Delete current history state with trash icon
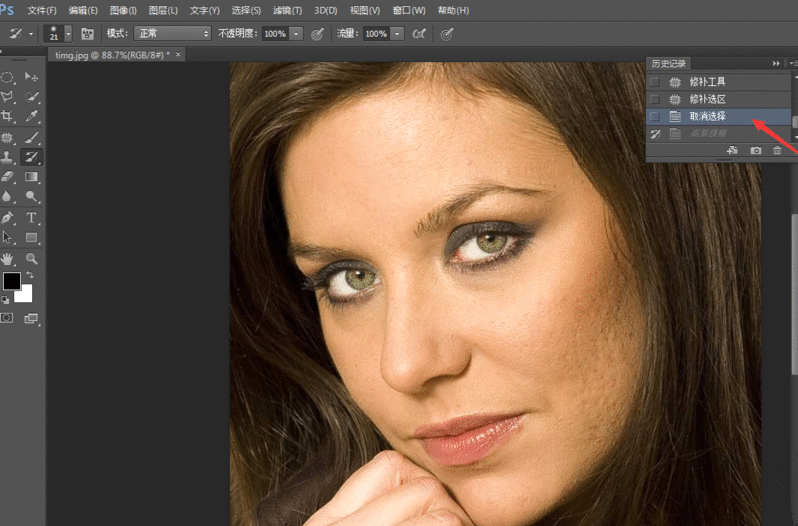Screen dimensions: 798x526 tap(777, 150)
